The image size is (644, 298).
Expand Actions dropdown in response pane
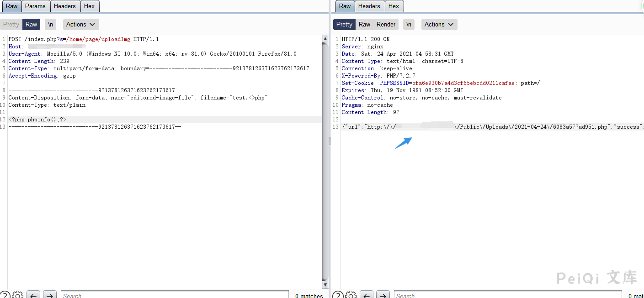[x=439, y=25]
